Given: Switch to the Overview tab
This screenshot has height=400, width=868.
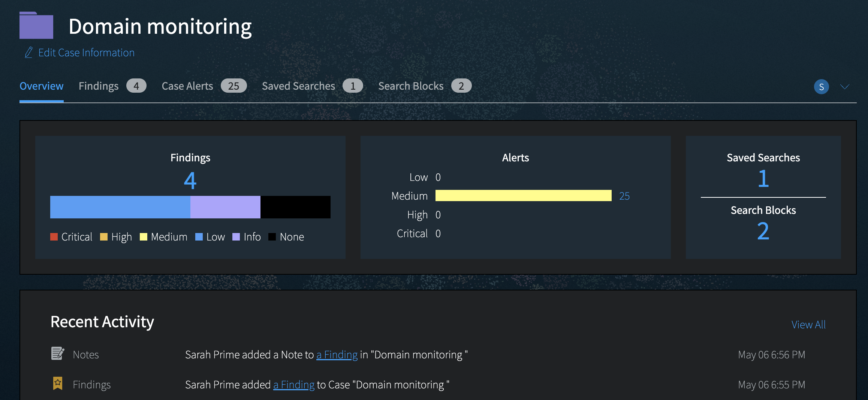Looking at the screenshot, I should click(41, 86).
